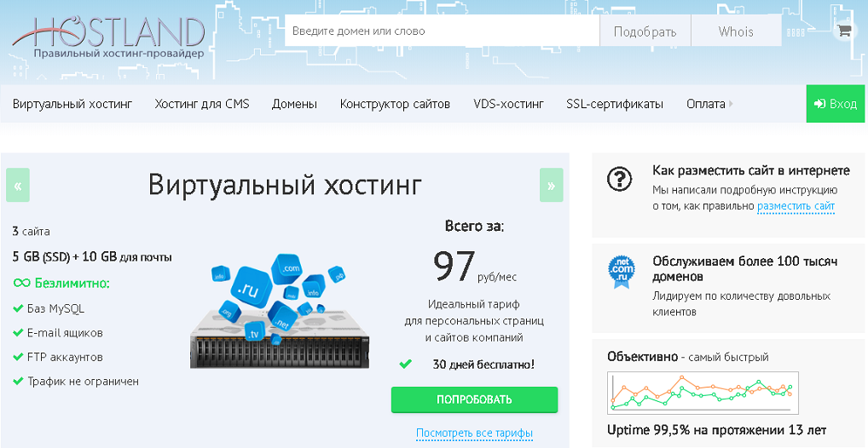Click the Hostland logo
The image size is (868, 448).
pyautogui.click(x=109, y=37)
